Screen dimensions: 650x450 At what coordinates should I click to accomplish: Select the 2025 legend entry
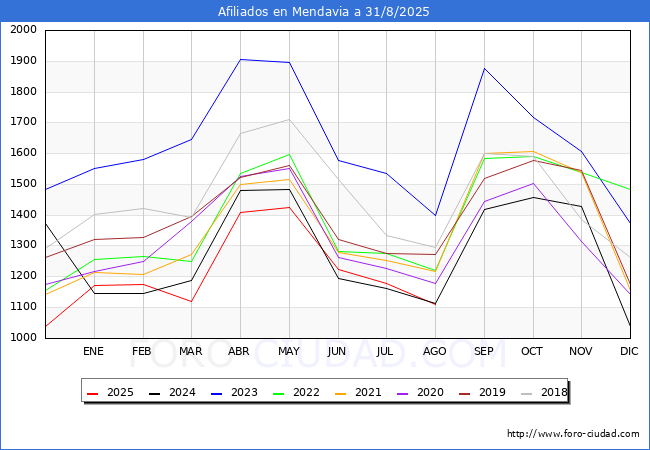(x=110, y=392)
